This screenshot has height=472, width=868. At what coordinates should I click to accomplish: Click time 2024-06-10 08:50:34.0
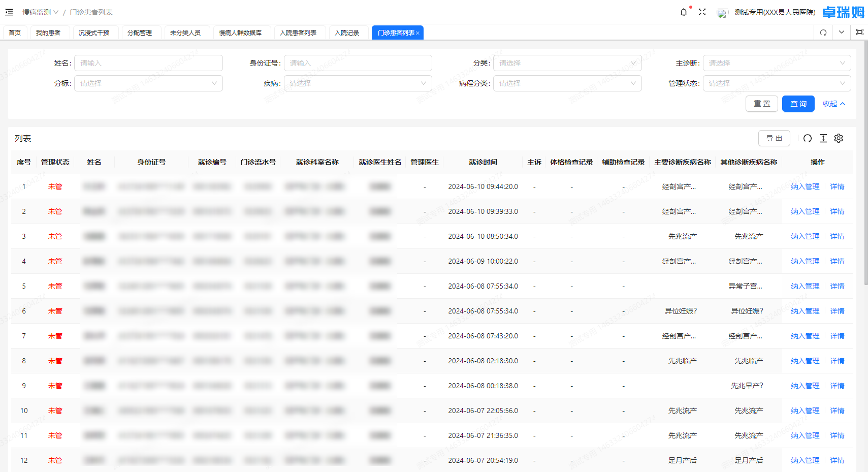[x=483, y=236]
